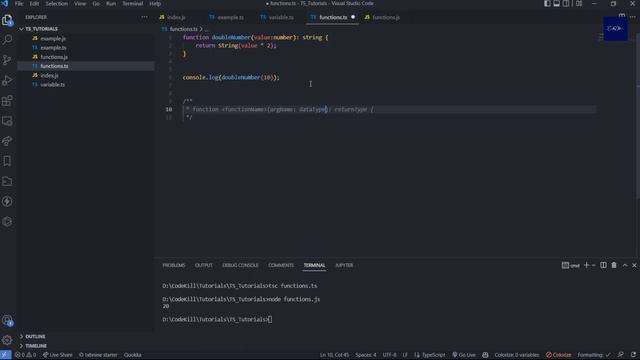Expand the TIMELINE section
640x360 pixels.
(x=36, y=346)
